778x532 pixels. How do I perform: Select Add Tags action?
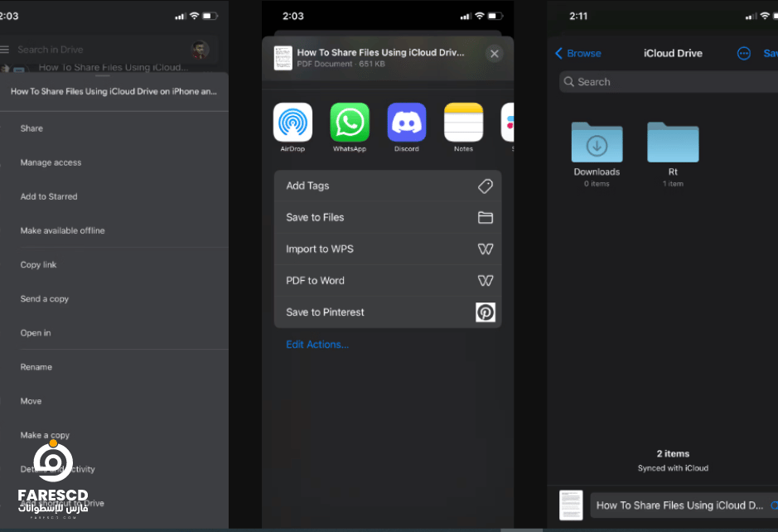(388, 186)
